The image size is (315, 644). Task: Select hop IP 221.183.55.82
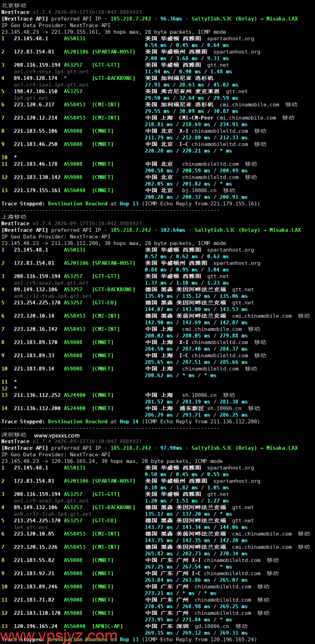tap(34, 560)
